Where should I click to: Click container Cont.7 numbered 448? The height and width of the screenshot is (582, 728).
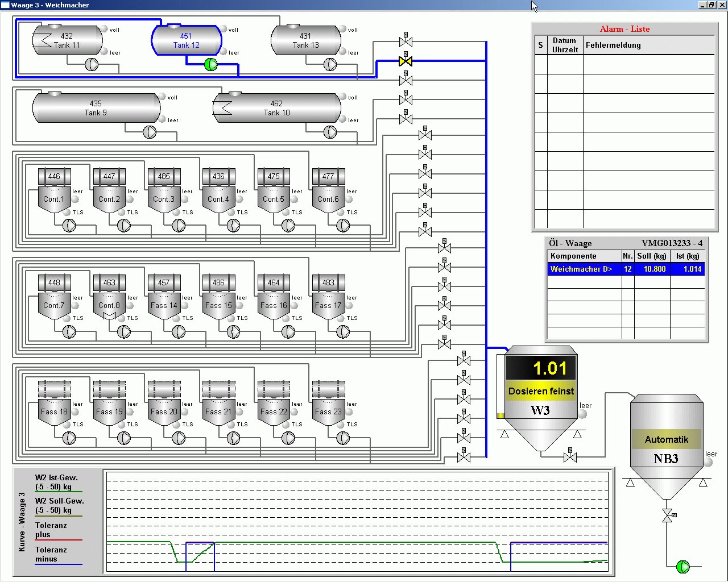(x=54, y=297)
